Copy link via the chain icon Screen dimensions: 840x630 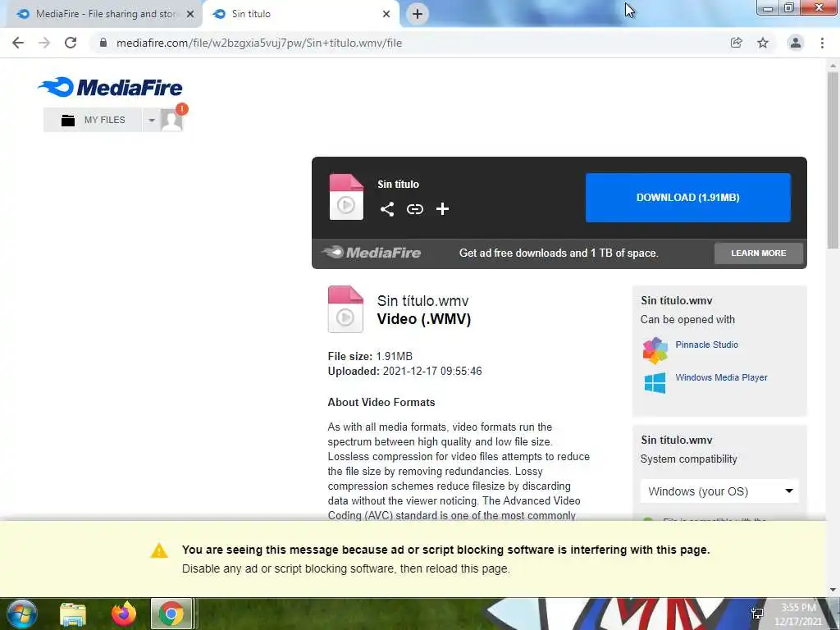414,209
